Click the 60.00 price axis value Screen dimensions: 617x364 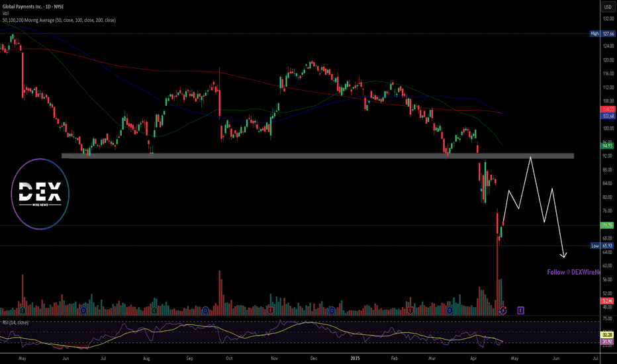(x=608, y=265)
